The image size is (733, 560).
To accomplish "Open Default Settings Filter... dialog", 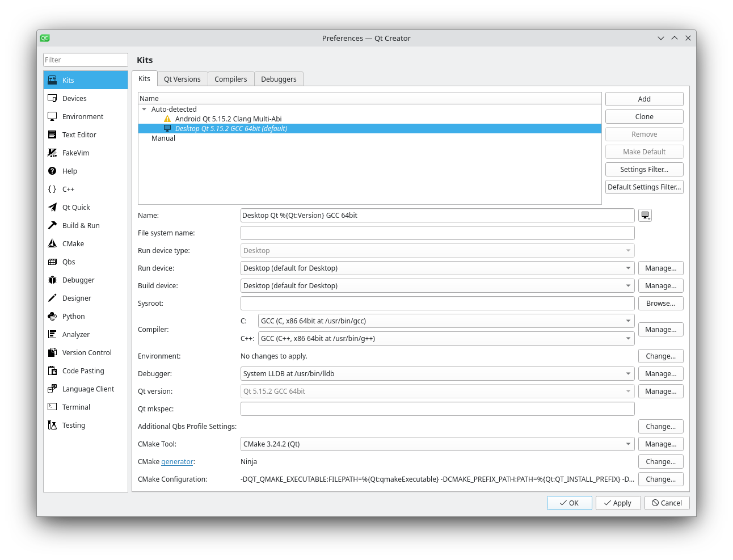I will 644,187.
